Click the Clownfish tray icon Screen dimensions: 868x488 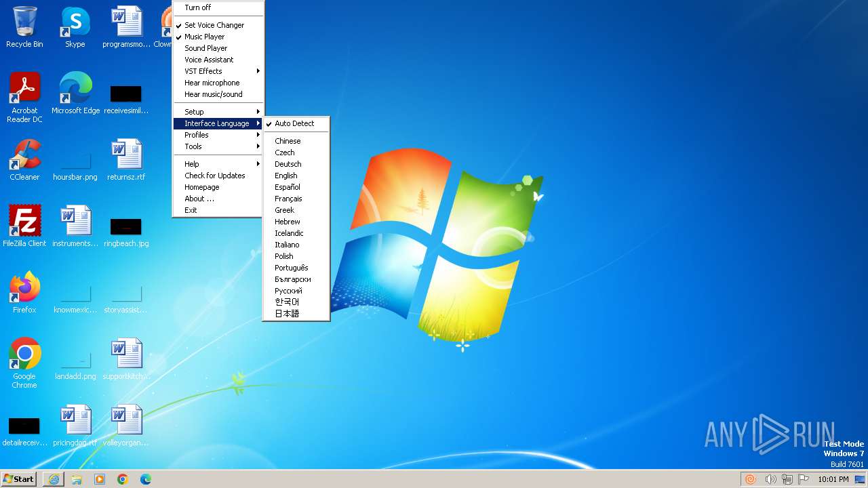click(x=751, y=479)
